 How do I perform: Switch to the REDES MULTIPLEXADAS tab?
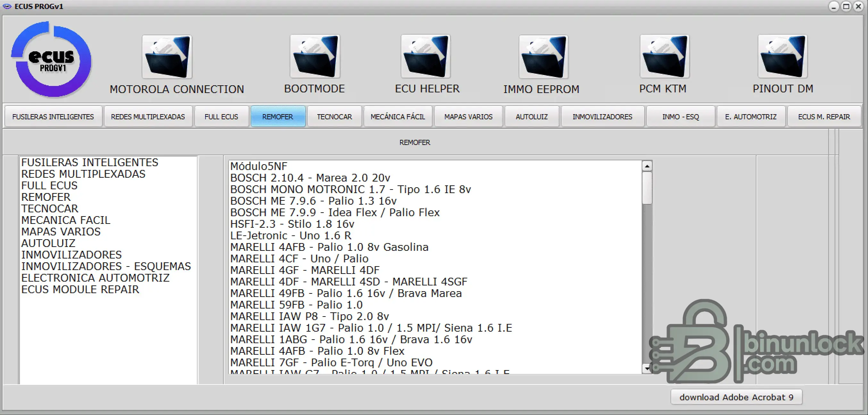click(x=148, y=117)
